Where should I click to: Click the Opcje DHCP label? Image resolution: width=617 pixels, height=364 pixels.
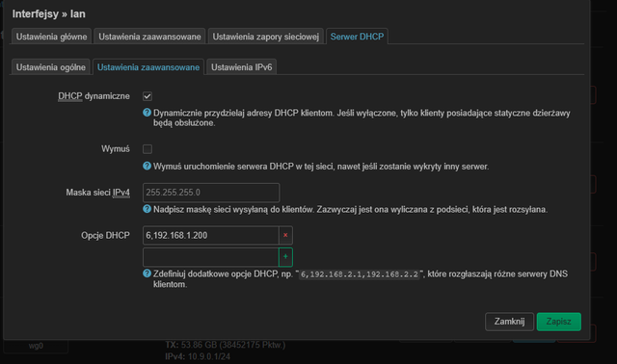pos(105,236)
